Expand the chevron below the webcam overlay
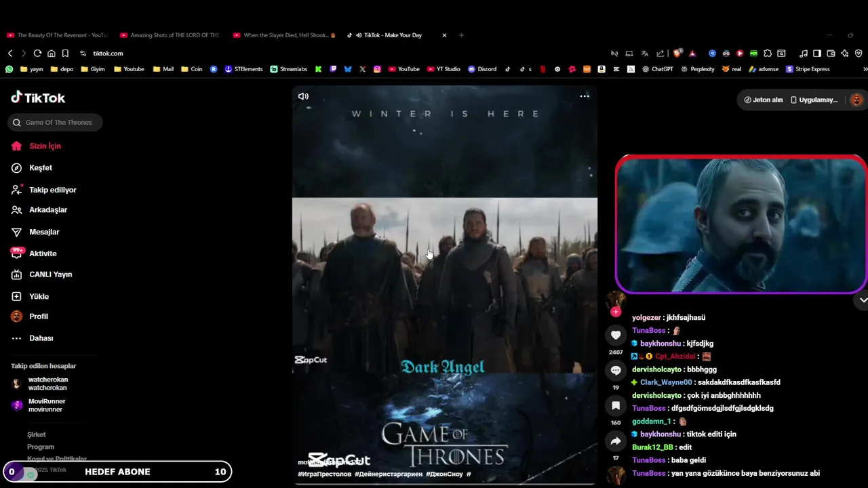Screen dimensions: 868x488 [863, 300]
